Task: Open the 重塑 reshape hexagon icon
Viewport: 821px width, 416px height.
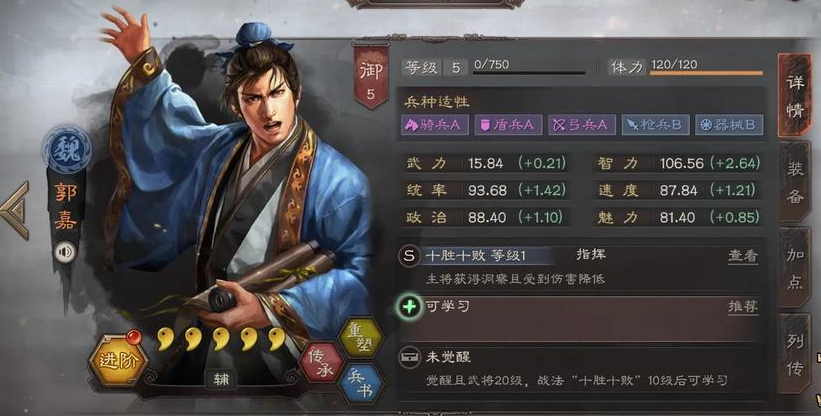Action: point(361,338)
